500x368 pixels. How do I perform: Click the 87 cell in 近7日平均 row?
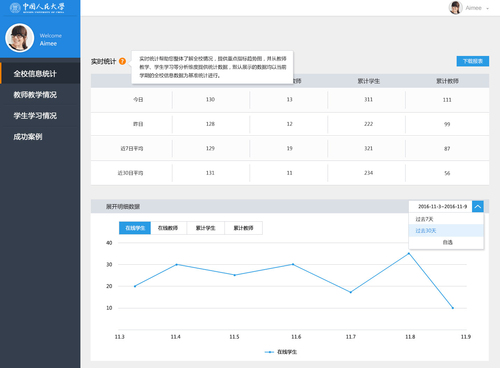(x=447, y=149)
